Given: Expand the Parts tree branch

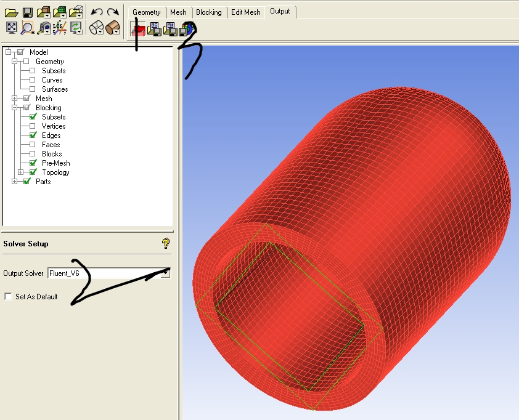Looking at the screenshot, I should 14,181.
